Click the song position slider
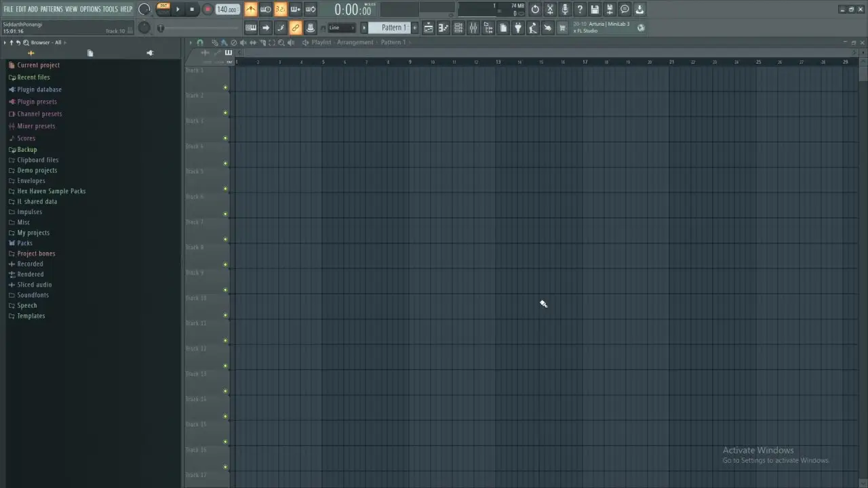Screen dimensions: 868x488 coord(199,28)
